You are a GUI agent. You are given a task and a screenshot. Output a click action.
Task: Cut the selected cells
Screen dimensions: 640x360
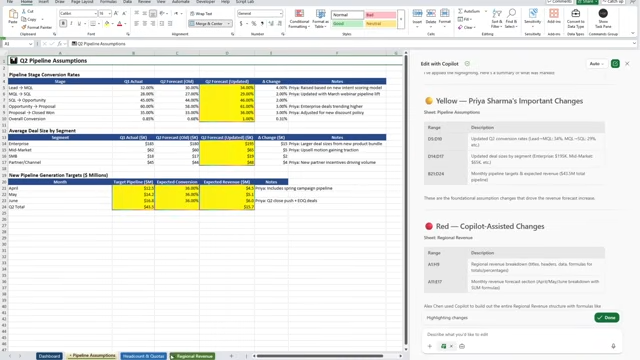[x=28, y=11]
